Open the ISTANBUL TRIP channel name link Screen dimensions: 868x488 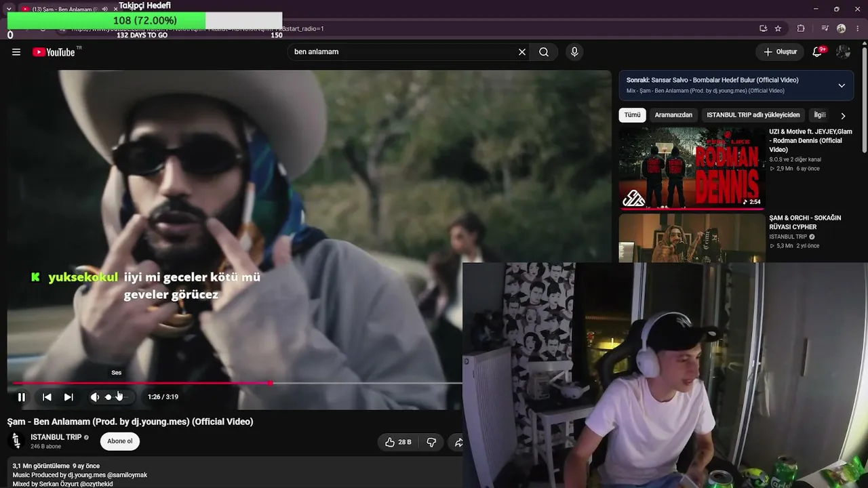(56, 437)
